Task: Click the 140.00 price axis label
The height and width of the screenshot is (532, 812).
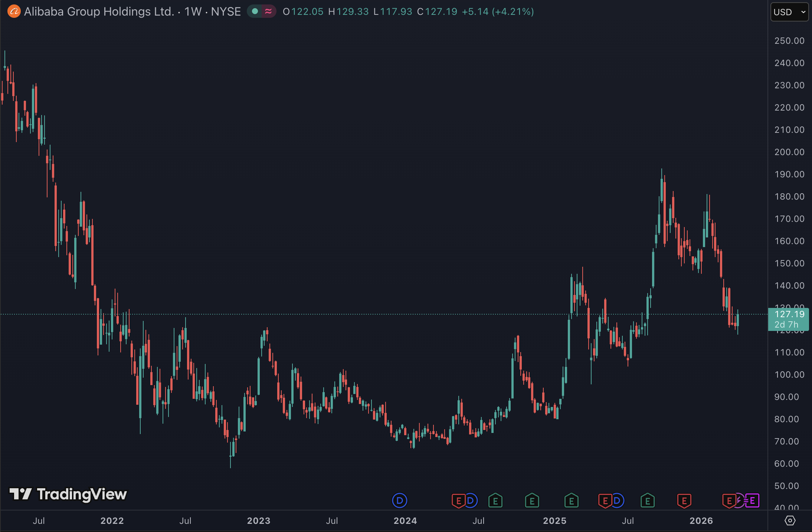Action: pos(789,285)
